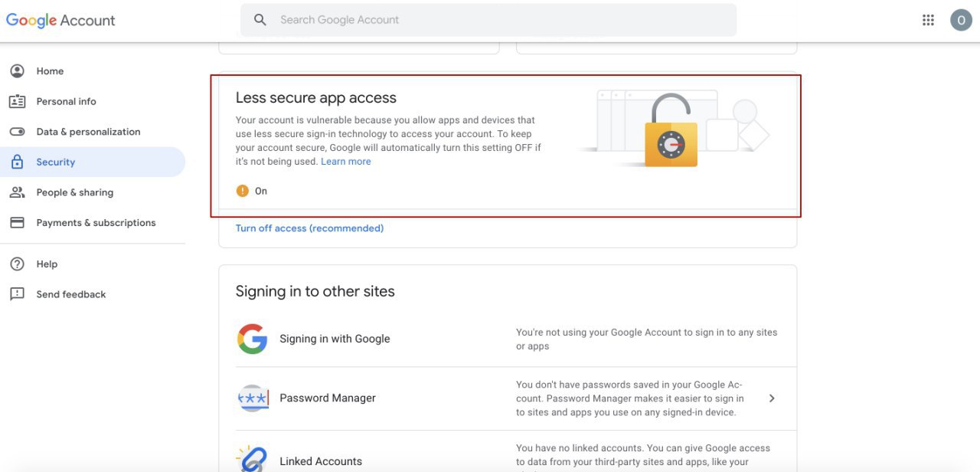980x472 pixels.
Task: Click the orange warning icon beside On
Action: 243,191
